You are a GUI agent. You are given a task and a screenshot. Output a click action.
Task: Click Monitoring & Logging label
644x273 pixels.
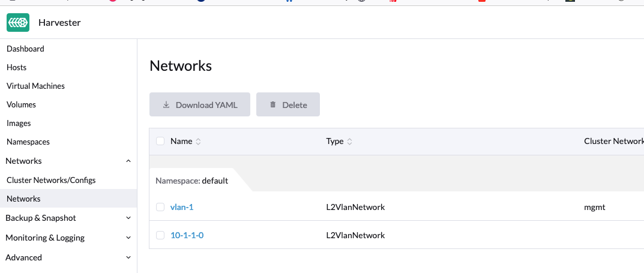[x=45, y=238]
